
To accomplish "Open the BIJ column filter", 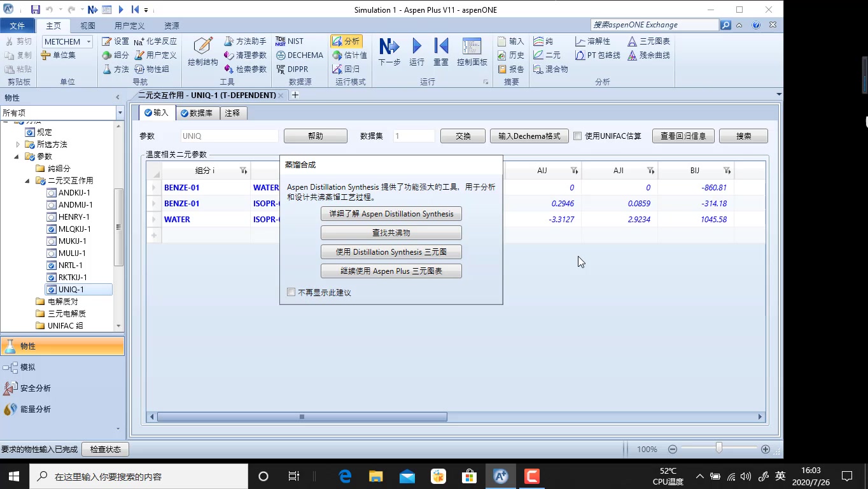I will pyautogui.click(x=727, y=171).
